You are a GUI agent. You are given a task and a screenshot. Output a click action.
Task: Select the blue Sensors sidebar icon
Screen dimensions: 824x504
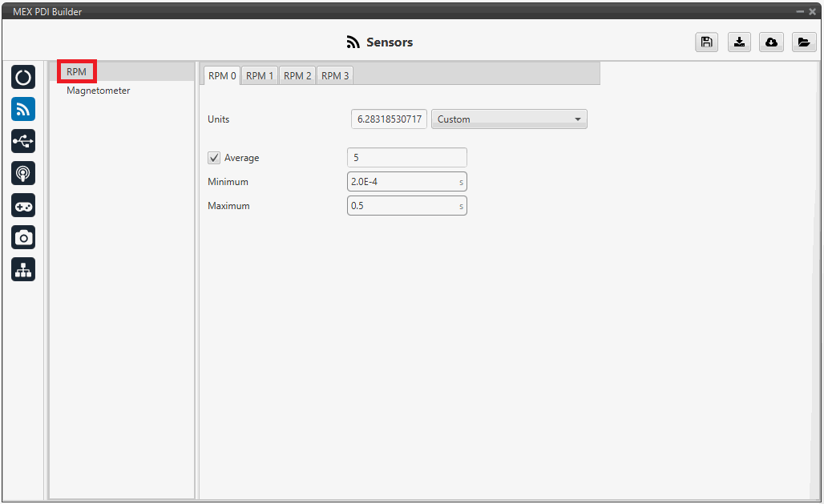23,109
